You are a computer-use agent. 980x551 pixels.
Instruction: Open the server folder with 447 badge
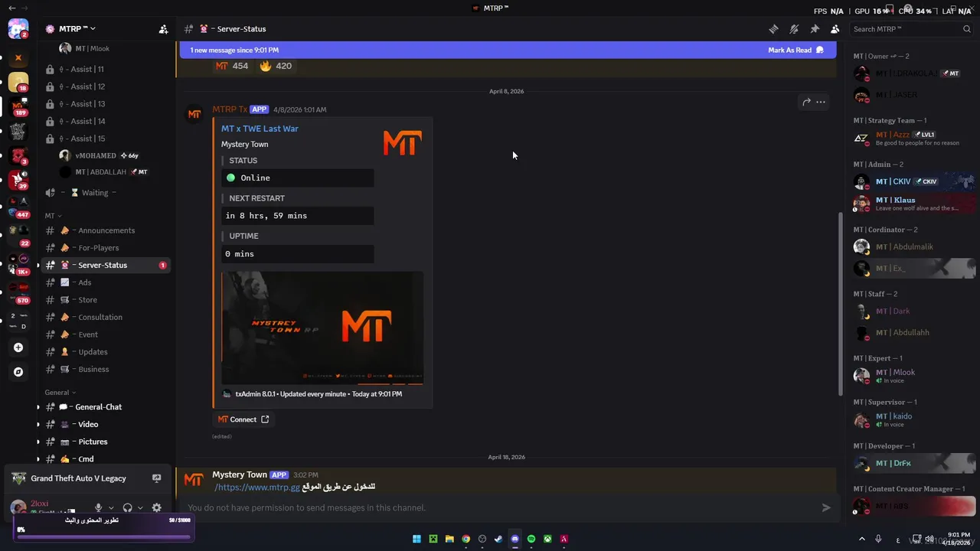pyautogui.click(x=18, y=207)
